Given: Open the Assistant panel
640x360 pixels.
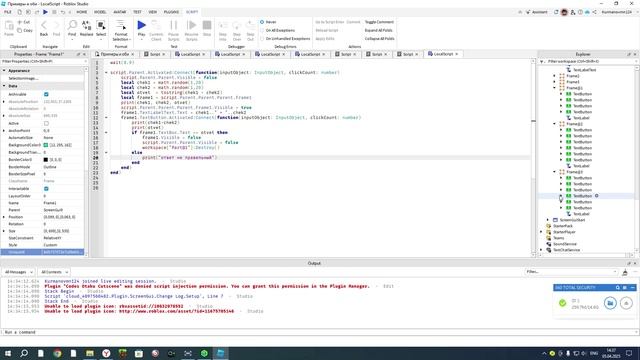Looking at the screenshot, I should coord(537,12).
